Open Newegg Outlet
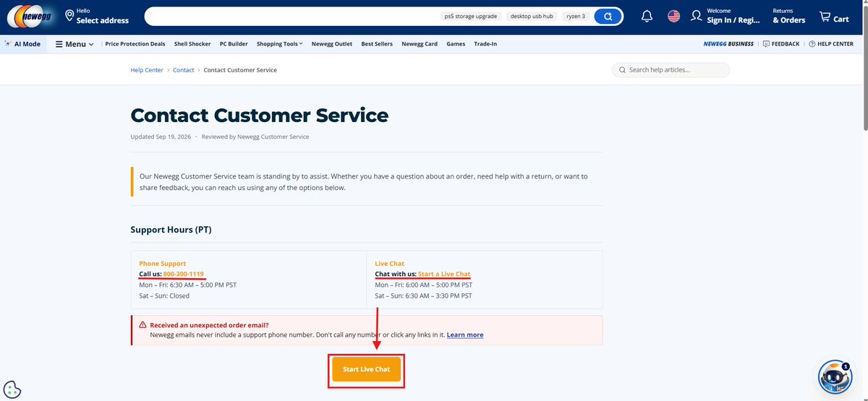 coord(332,44)
